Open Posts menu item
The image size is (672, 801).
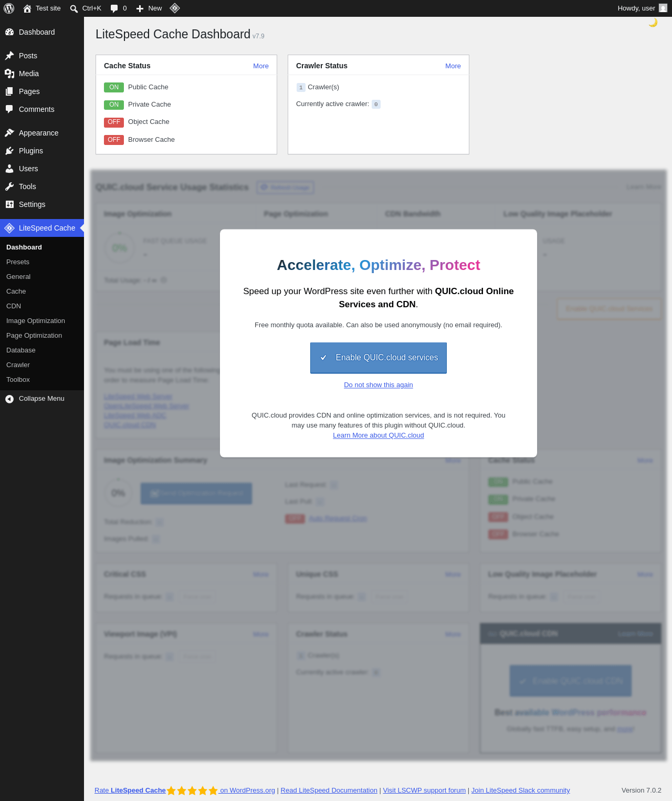tap(42, 56)
